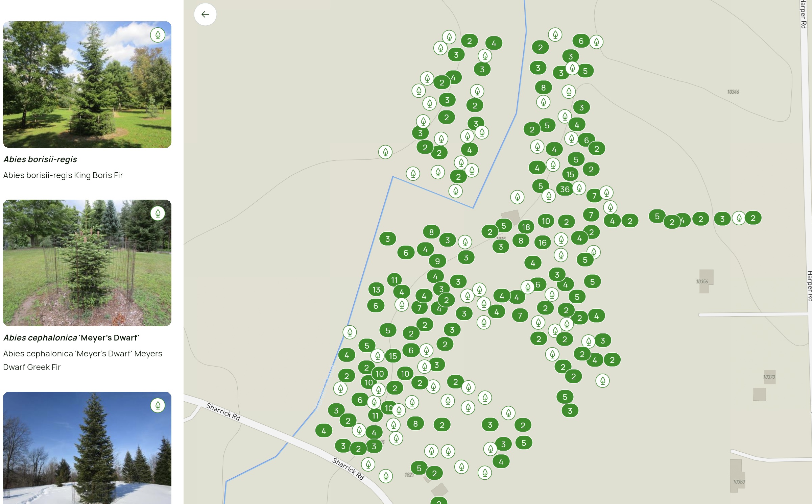Viewport: 812px width, 504px height.
Task: Select tree marker right of the 36 cluster
Action: [x=579, y=188]
